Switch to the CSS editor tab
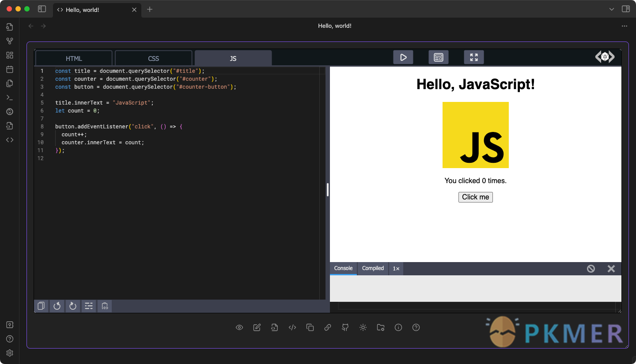Image resolution: width=636 pixels, height=364 pixels. coord(153,58)
